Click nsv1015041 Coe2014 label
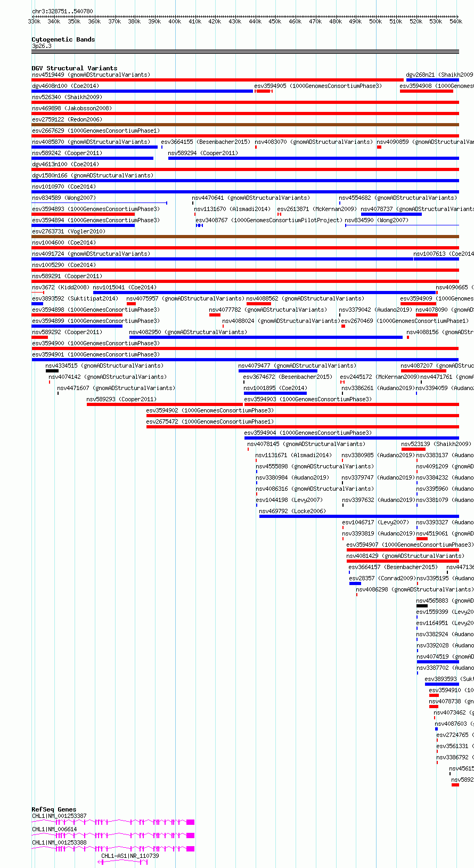Screen dimensions: 474x868 pyautogui.click(x=125, y=288)
